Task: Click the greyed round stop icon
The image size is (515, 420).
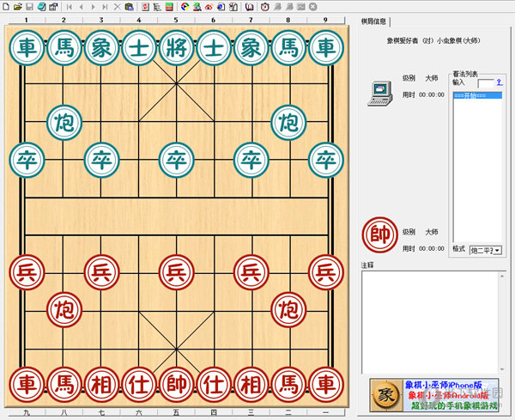Action: [313, 7]
